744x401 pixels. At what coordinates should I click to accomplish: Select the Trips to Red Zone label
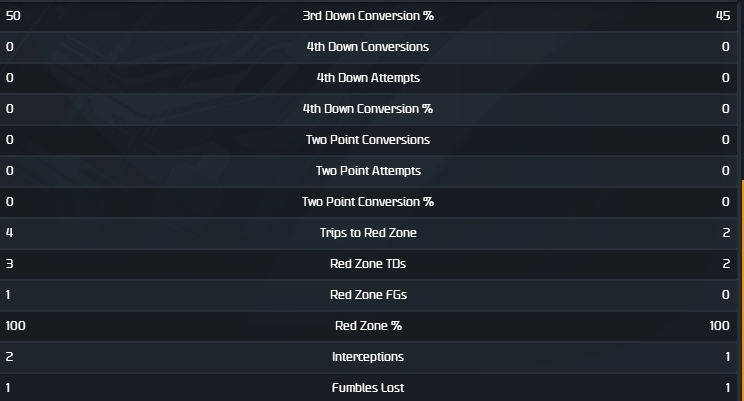point(368,233)
